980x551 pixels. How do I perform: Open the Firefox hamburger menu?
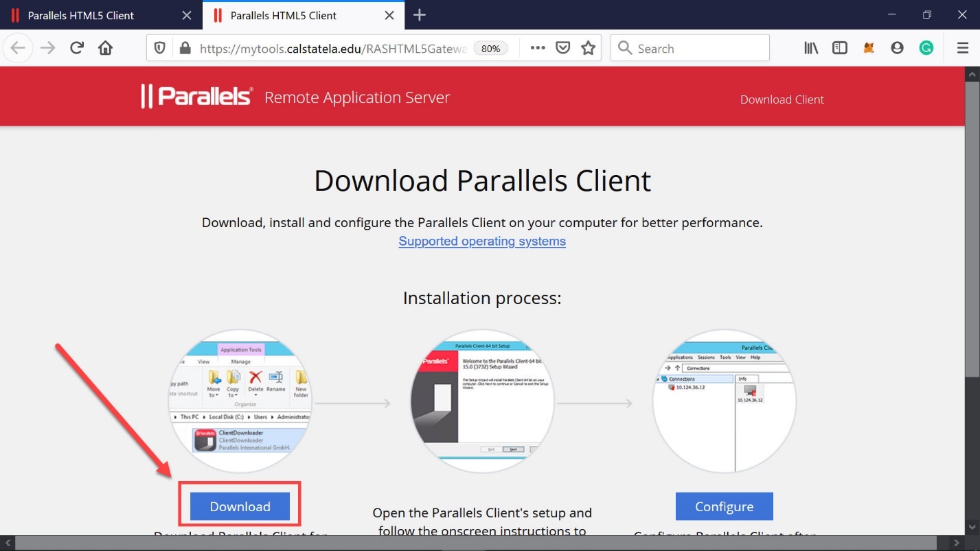pyautogui.click(x=963, y=48)
